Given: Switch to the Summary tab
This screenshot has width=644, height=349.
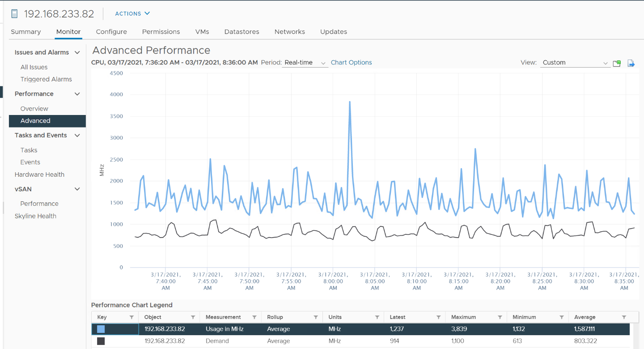Looking at the screenshot, I should (x=25, y=32).
